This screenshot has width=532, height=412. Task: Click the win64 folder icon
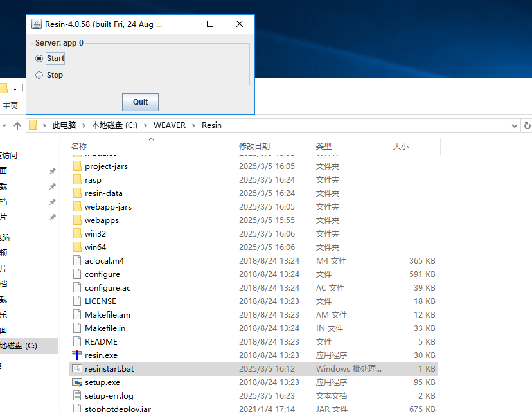(x=77, y=247)
